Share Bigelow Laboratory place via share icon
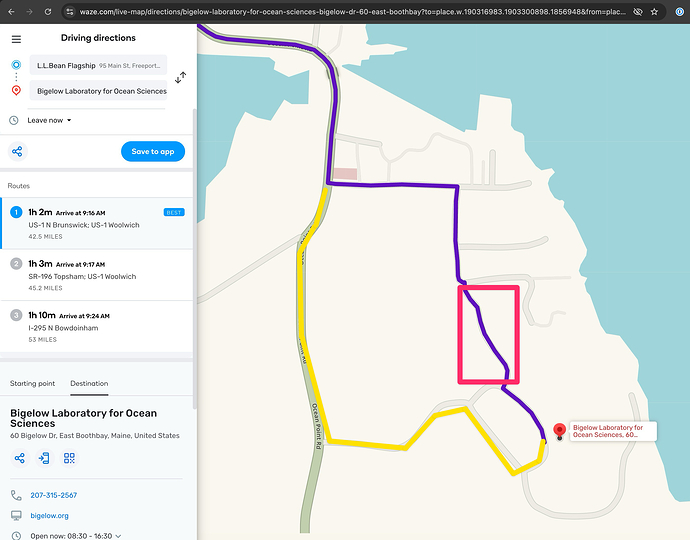This screenshot has height=540, width=690. pos(19,458)
